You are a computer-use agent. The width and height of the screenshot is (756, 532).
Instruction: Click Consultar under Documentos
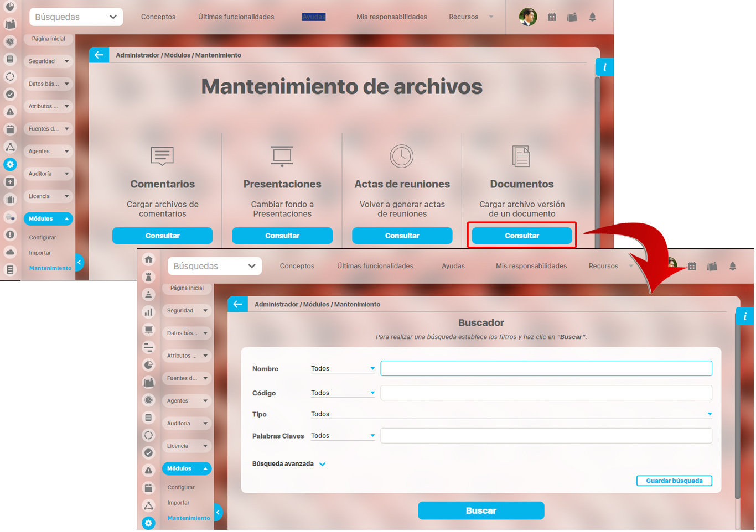tap(521, 236)
